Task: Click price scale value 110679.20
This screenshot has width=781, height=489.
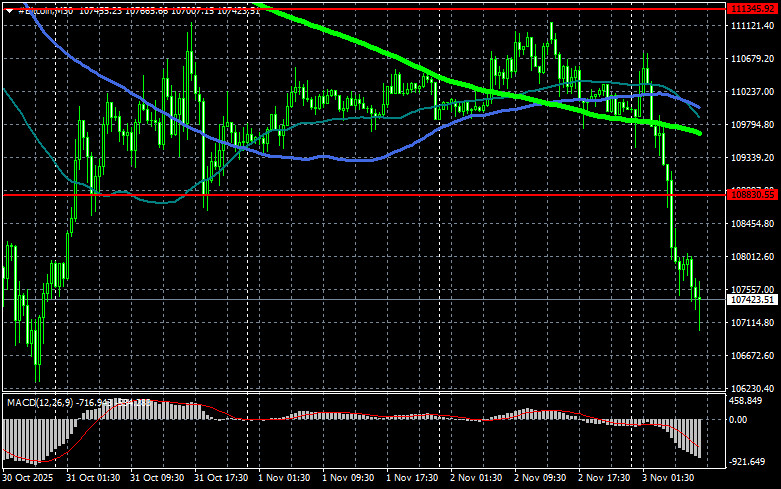Action: (752, 59)
